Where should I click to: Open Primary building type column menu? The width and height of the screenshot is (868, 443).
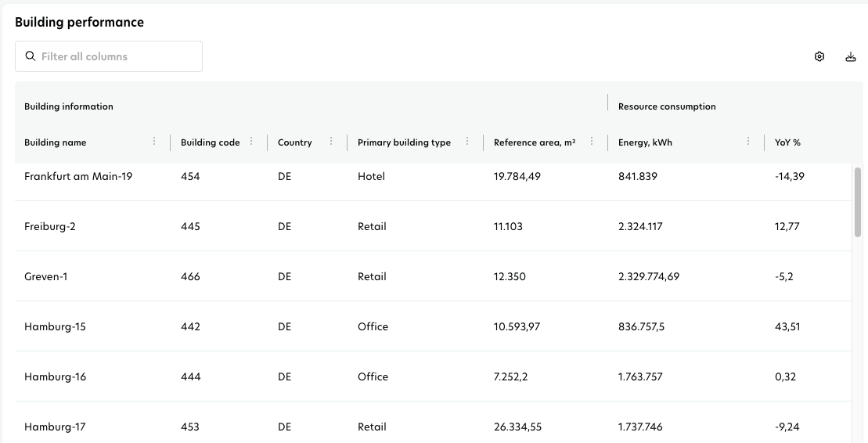(467, 142)
